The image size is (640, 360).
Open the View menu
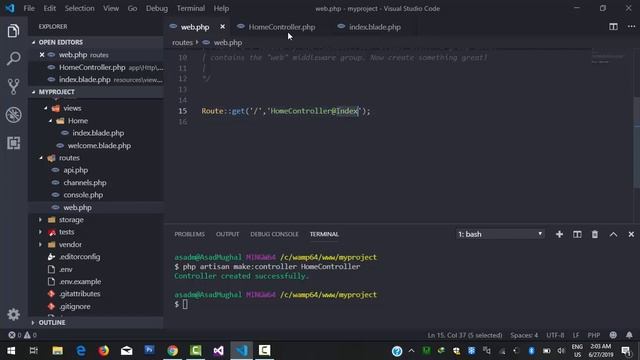click(111, 8)
